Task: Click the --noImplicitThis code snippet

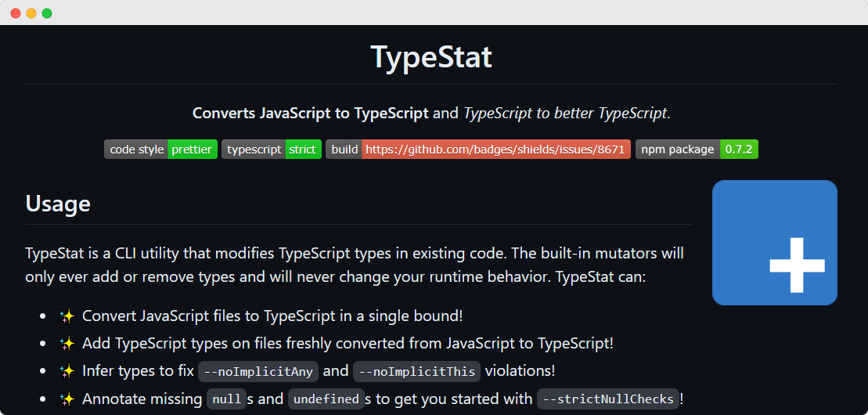Action: (x=417, y=371)
